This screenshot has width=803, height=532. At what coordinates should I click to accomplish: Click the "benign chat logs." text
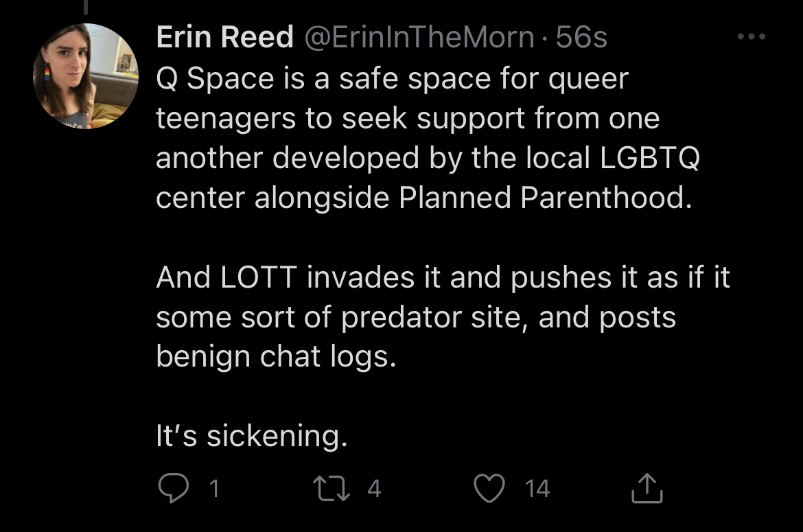coord(276,356)
